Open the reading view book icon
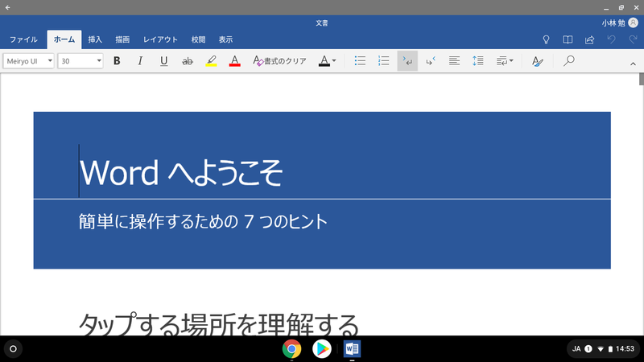644x362 pixels. [568, 39]
